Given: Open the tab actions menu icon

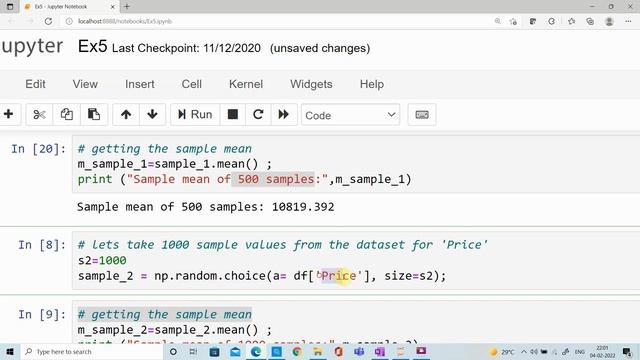Looking at the screenshot, I should tap(10, 7).
